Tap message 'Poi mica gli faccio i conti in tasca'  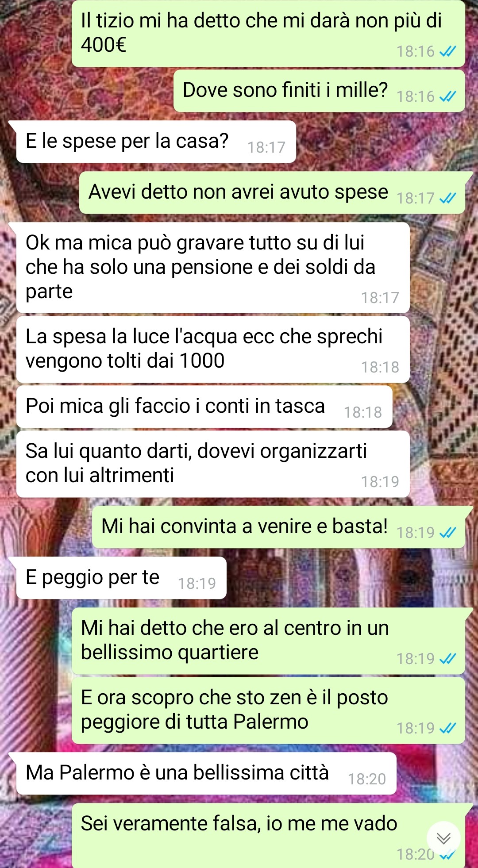pos(204,407)
